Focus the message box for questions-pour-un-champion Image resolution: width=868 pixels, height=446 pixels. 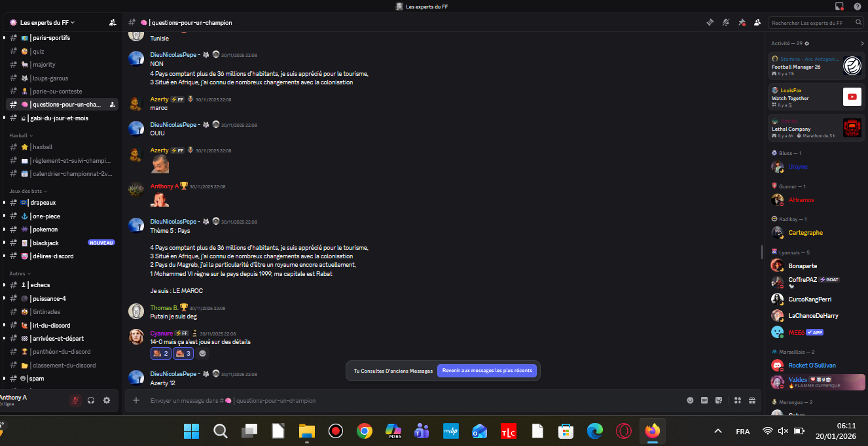pos(412,401)
